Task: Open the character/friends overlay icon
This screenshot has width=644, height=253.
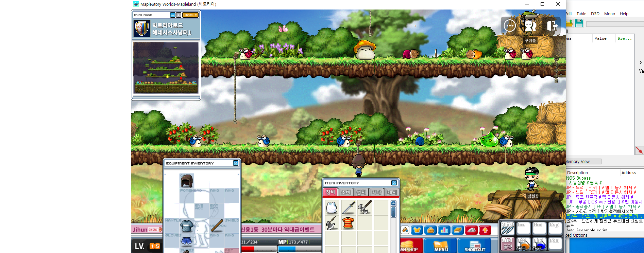Action: coord(530,25)
